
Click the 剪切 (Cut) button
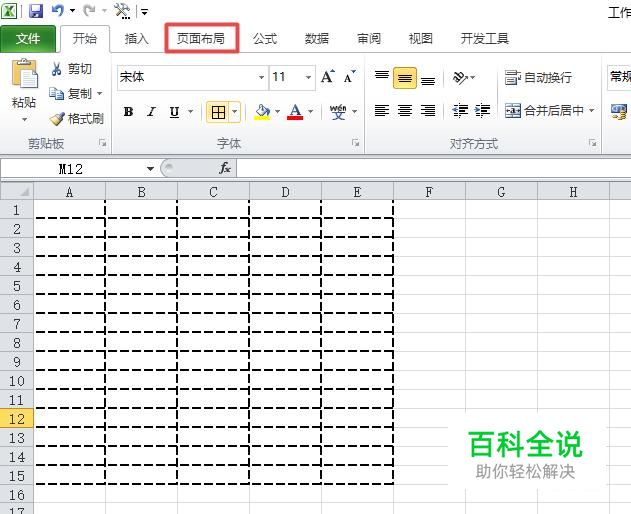click(x=71, y=69)
